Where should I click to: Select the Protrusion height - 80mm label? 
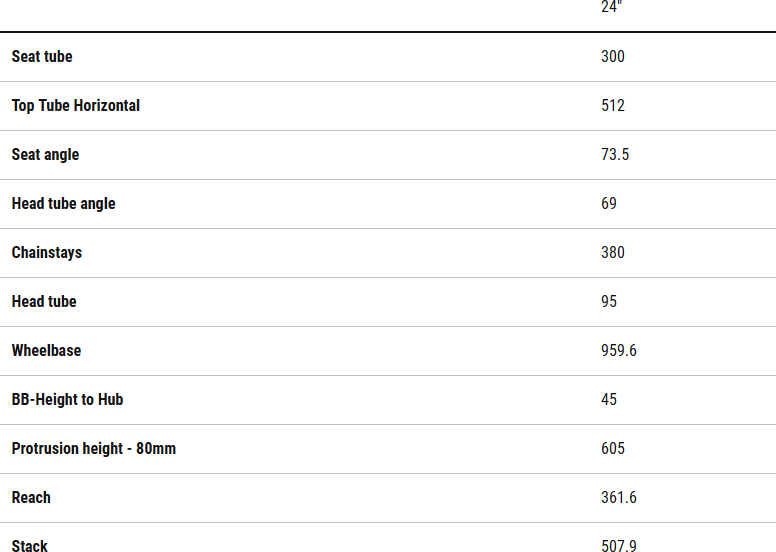click(x=94, y=449)
